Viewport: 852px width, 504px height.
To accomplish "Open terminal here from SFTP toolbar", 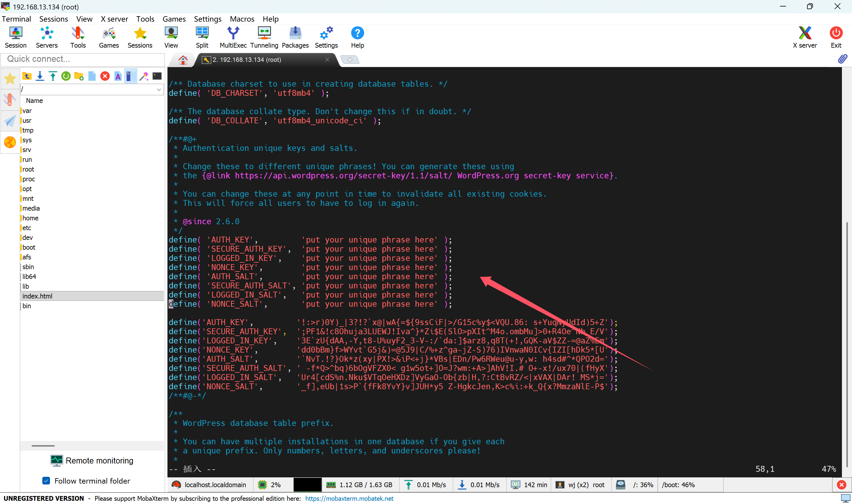I will point(157,76).
